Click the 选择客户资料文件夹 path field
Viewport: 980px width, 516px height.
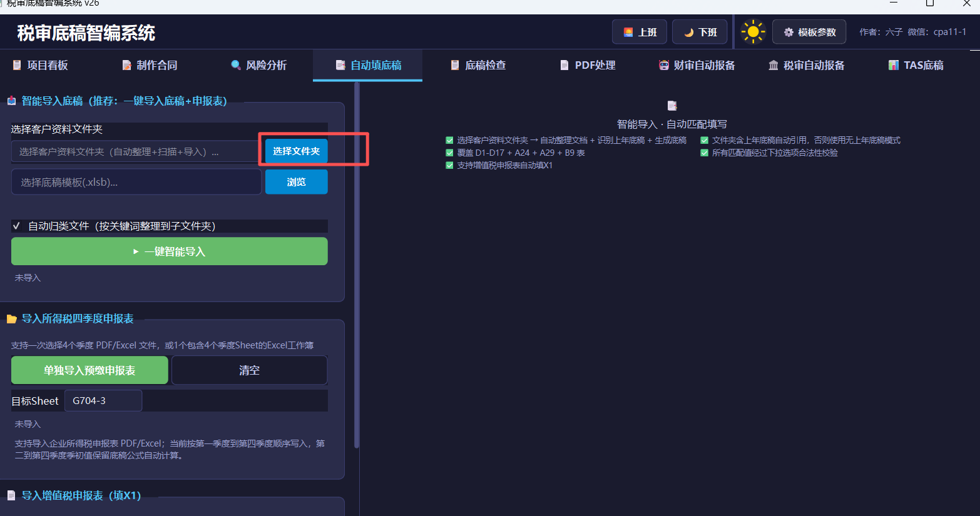pyautogui.click(x=135, y=151)
